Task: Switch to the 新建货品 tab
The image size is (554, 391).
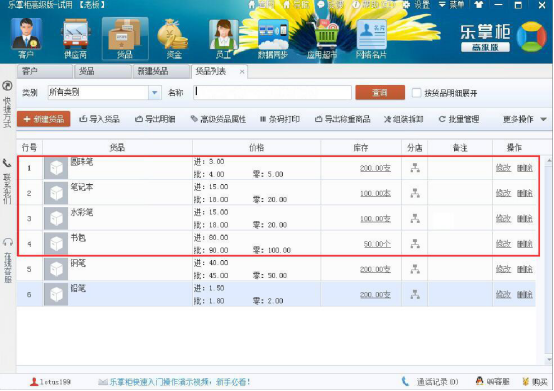Action: click(161, 71)
